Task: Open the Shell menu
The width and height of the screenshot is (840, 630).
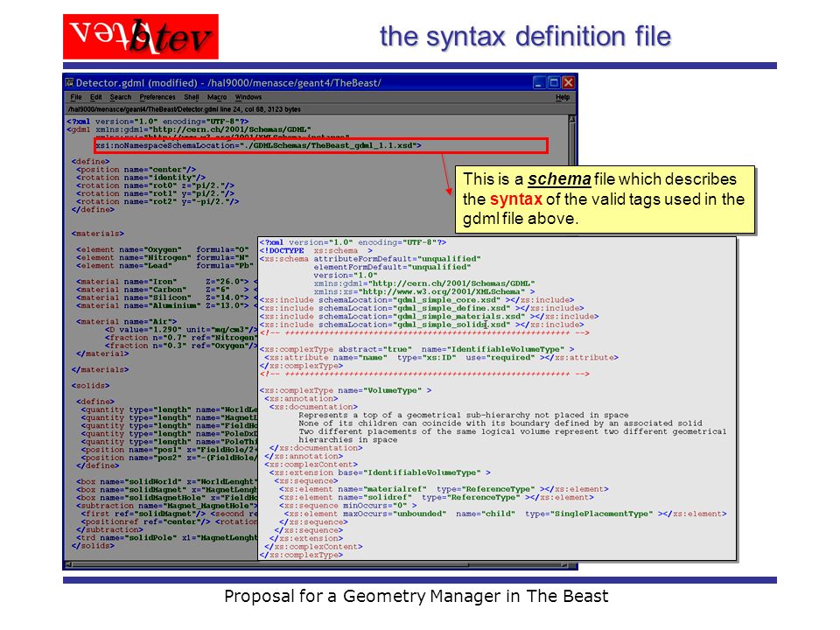Action: click(192, 97)
